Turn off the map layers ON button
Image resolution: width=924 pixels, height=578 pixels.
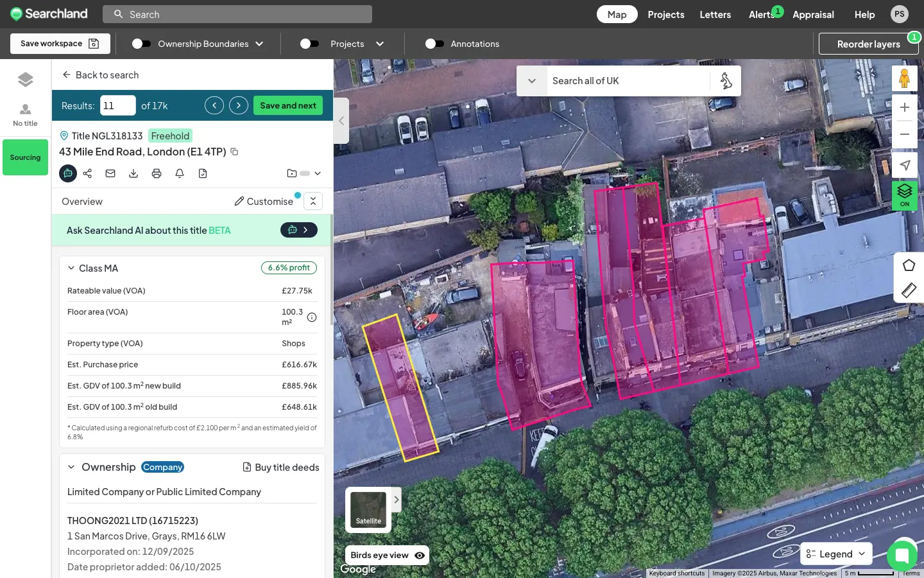pos(905,195)
